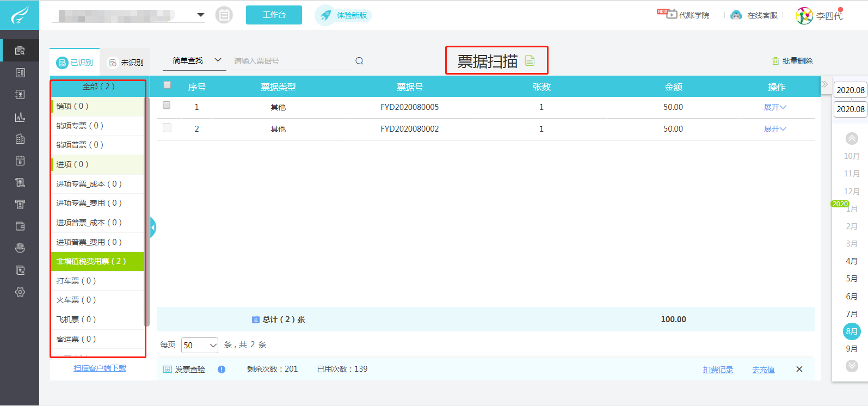Open the page size dropdown showing 50

(199, 345)
